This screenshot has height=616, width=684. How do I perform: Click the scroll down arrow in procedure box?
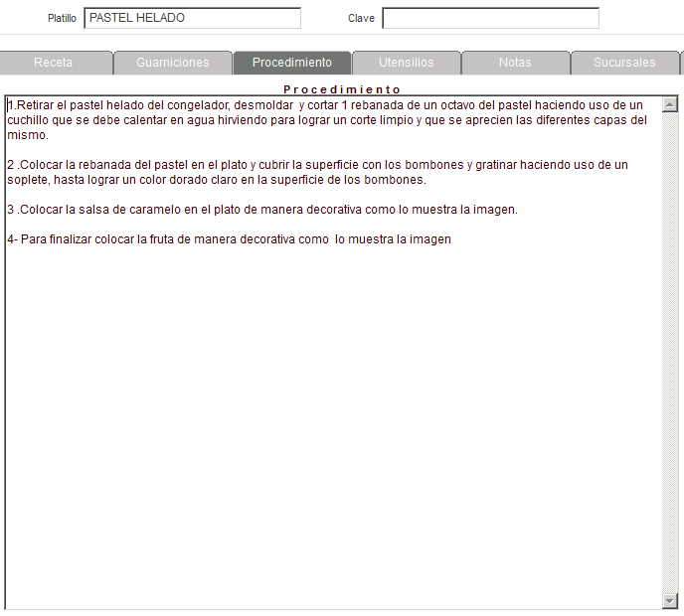coord(669,600)
